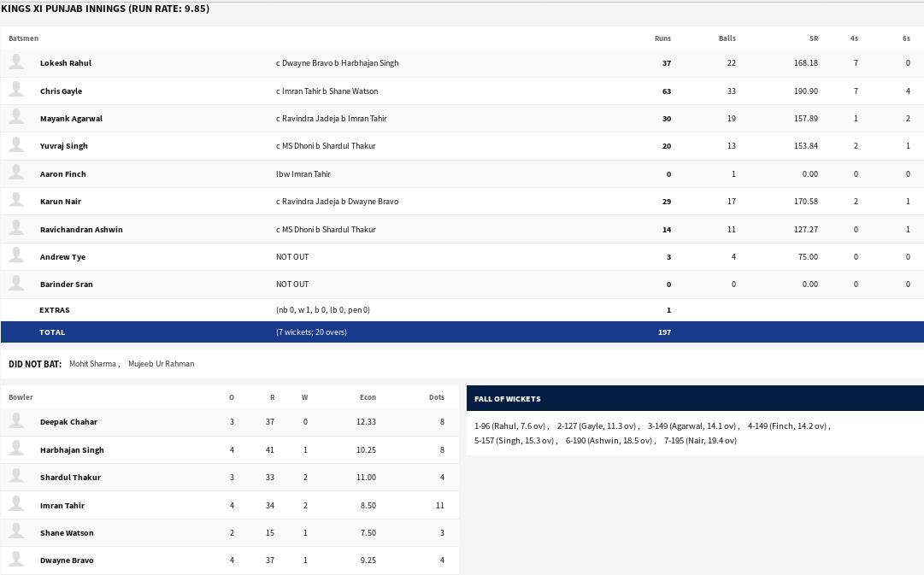Click Yuvraj Singh's player avatar icon
The width and height of the screenshot is (924, 575).
16,145
